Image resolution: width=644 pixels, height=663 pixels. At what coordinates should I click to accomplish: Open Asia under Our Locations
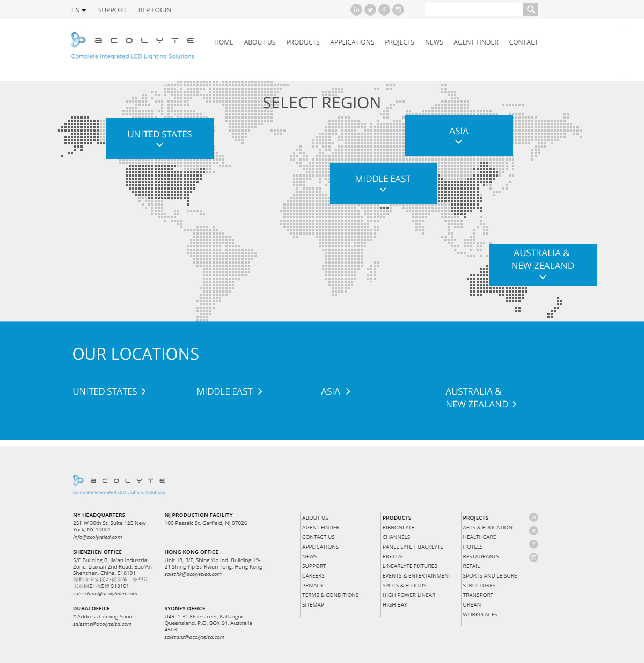coord(336,391)
